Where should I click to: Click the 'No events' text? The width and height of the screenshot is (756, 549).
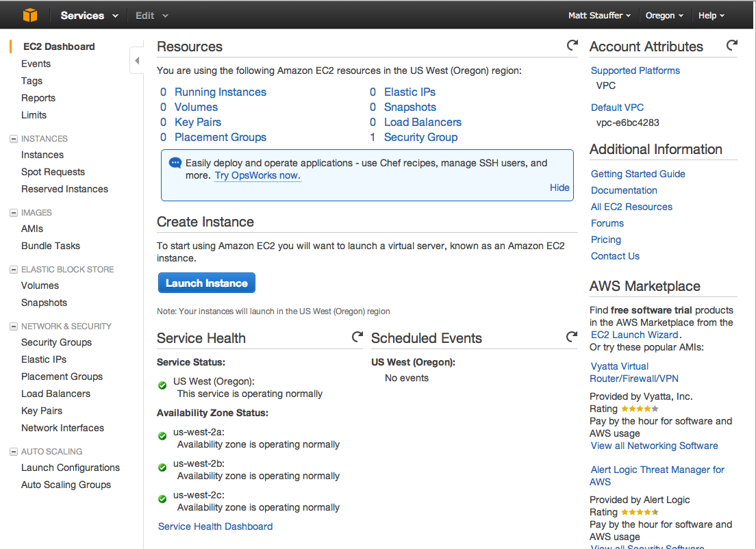point(407,378)
